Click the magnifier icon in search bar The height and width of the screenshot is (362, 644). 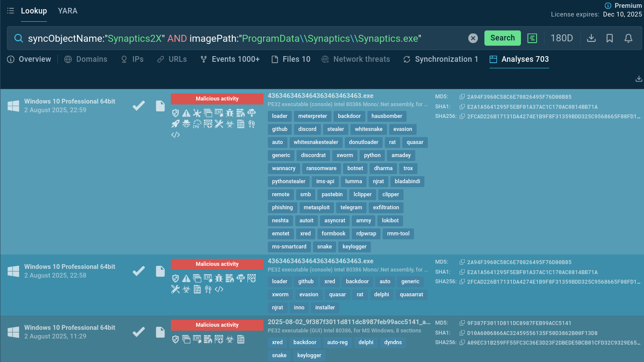19,38
